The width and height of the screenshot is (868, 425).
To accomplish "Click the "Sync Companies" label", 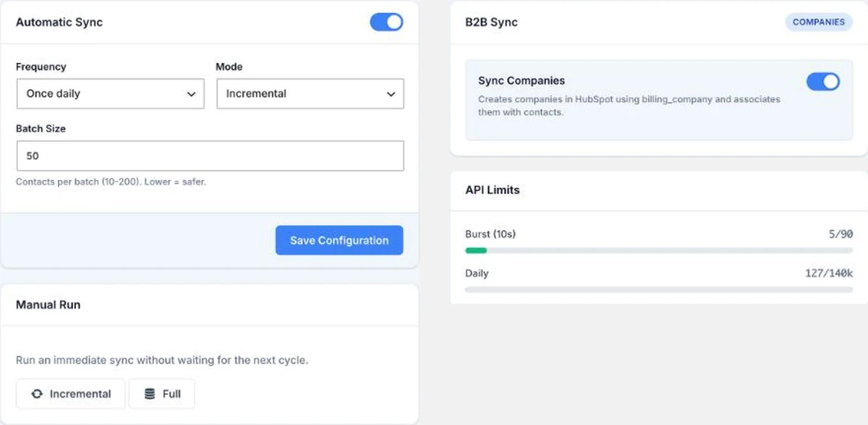I will (522, 81).
